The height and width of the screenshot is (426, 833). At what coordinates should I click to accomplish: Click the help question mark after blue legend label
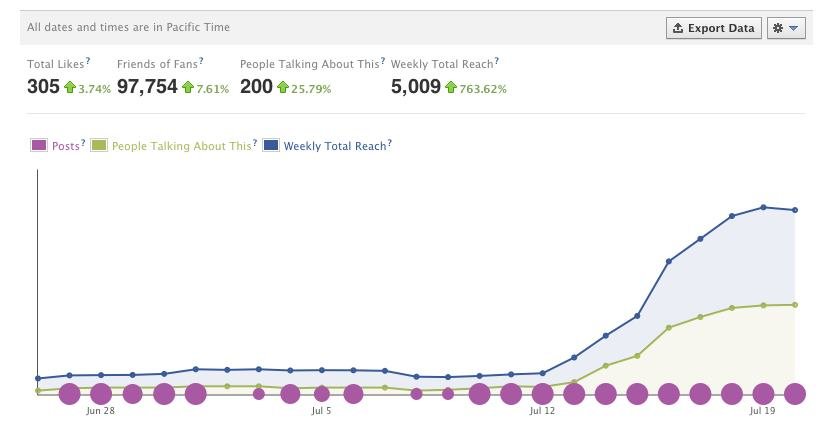tap(389, 144)
